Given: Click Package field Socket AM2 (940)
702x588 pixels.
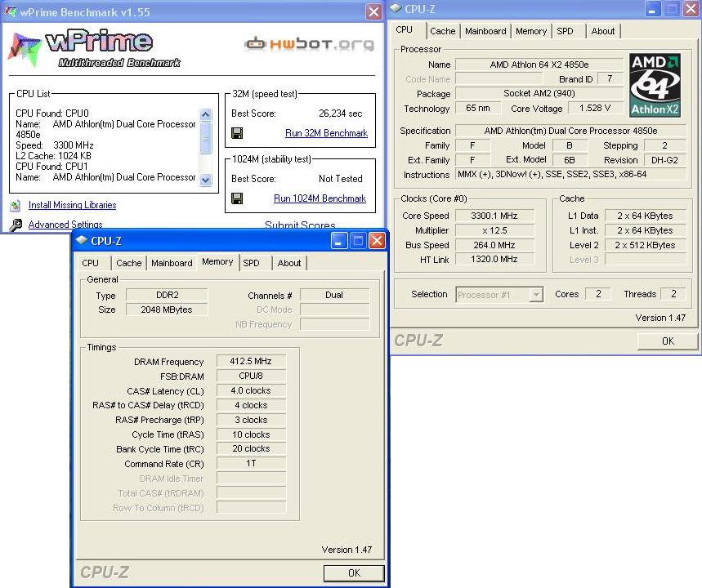Looking at the screenshot, I should tap(539, 94).
